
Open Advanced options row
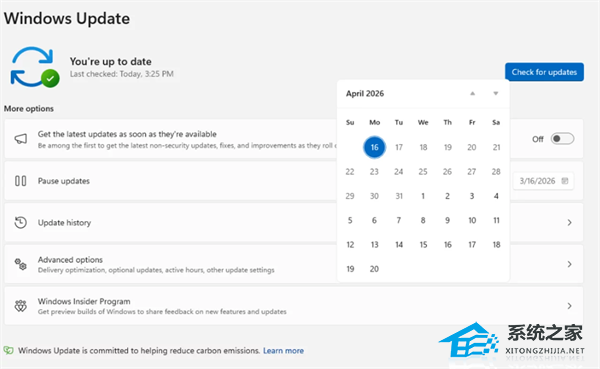tap(293, 264)
